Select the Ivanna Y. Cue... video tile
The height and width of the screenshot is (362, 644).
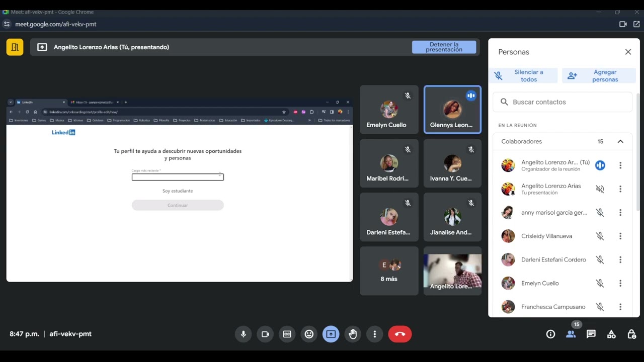tap(452, 163)
